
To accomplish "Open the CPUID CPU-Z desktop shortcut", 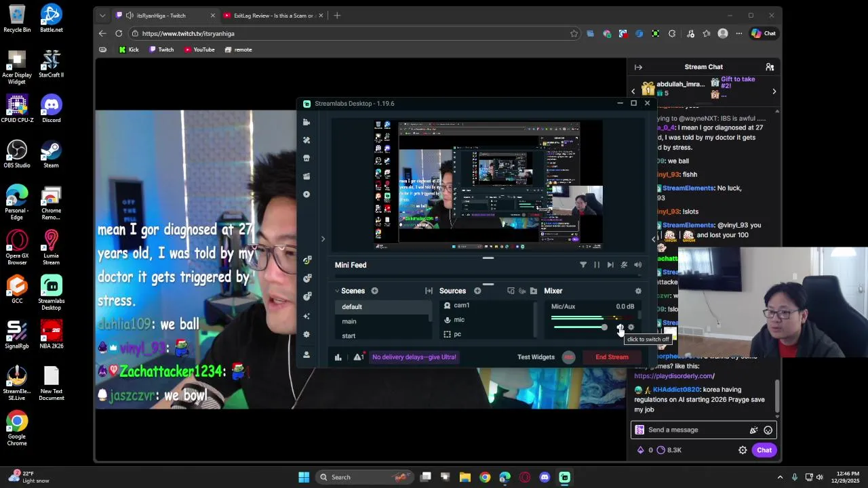I will [x=17, y=108].
